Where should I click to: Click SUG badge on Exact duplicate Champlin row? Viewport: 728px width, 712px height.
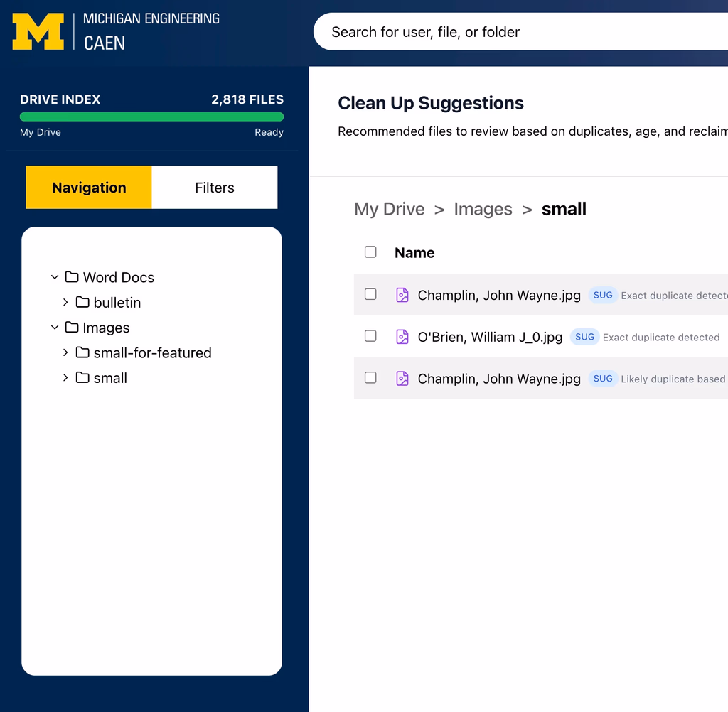pos(603,295)
